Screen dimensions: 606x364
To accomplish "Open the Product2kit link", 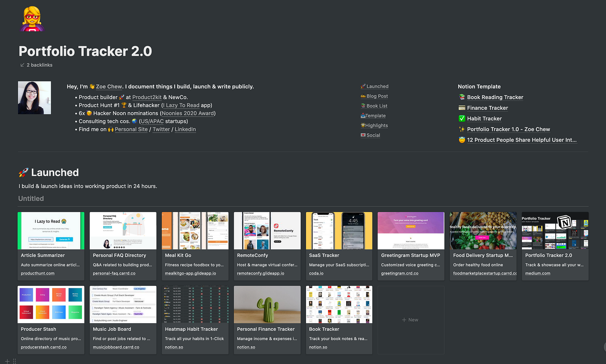I will (147, 97).
